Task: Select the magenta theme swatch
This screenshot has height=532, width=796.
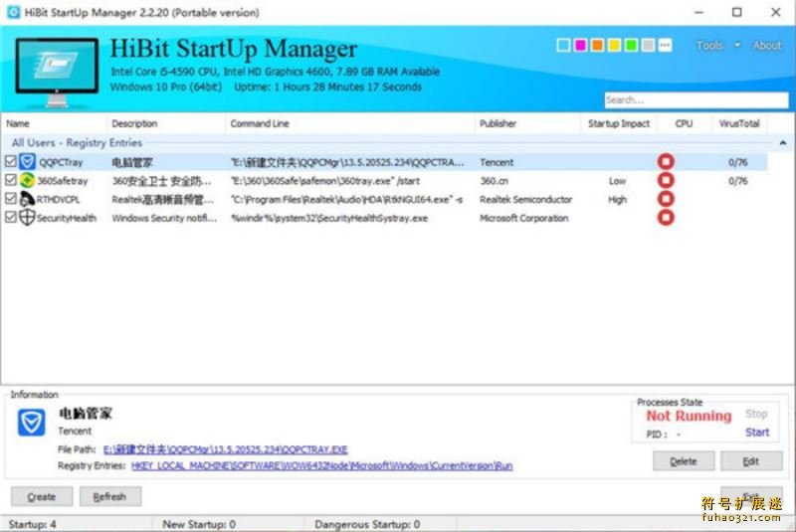Action: [580, 46]
